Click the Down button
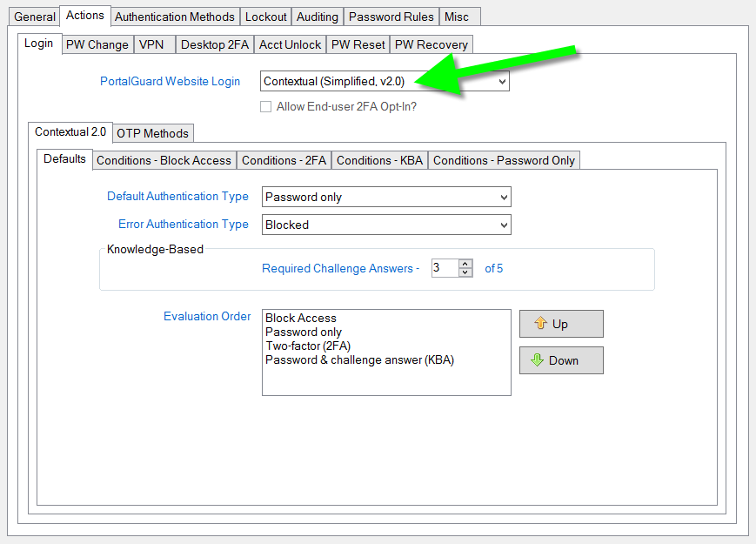The width and height of the screenshot is (756, 544). point(561,360)
